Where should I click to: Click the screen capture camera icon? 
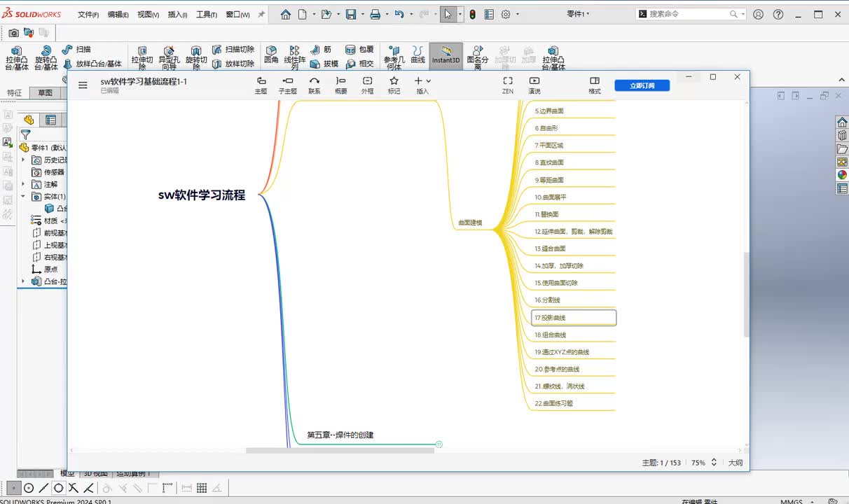(14, 32)
